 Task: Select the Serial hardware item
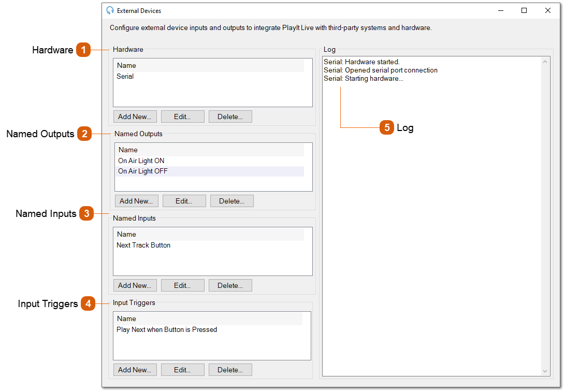pos(125,77)
